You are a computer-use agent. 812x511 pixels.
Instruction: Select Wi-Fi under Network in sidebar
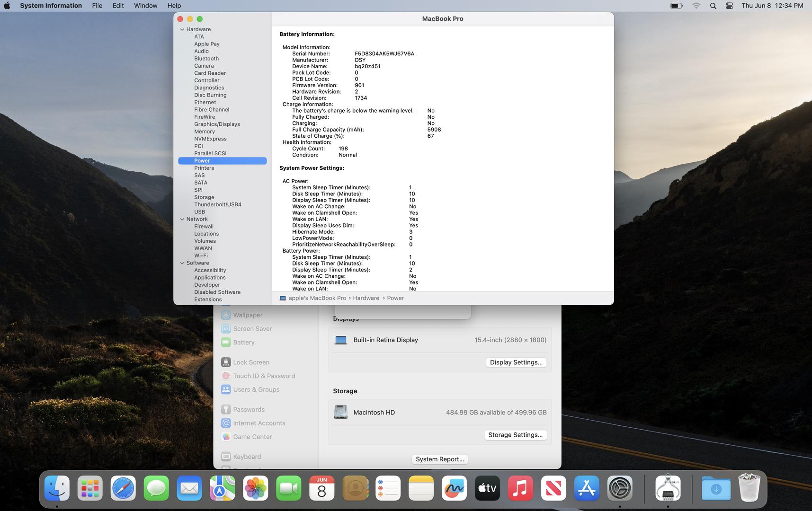coord(201,255)
